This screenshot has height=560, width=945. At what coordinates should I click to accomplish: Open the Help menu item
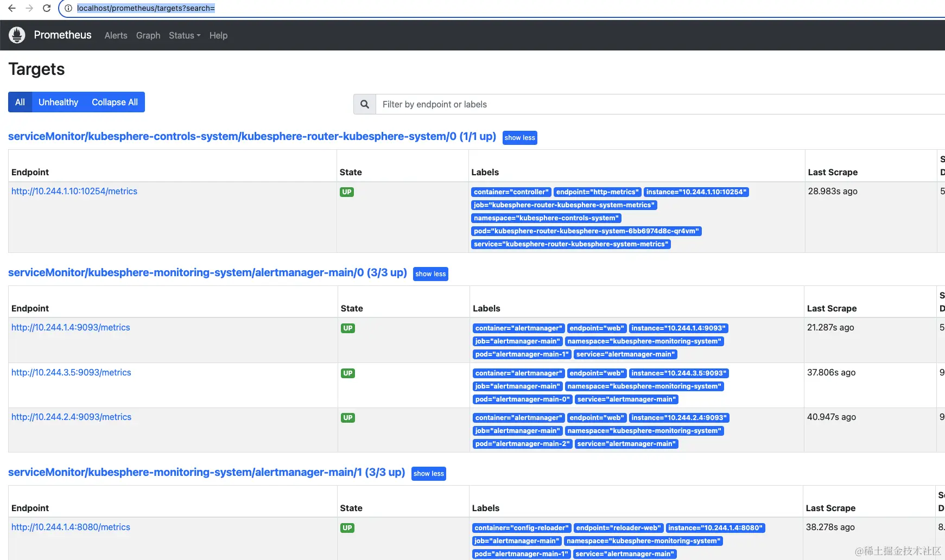pos(218,35)
